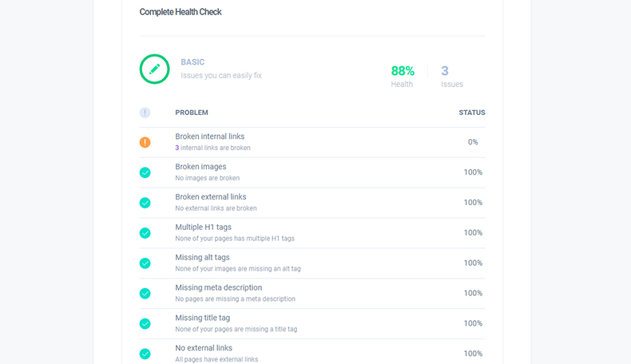Click 'No external links are broken' description

(x=216, y=208)
